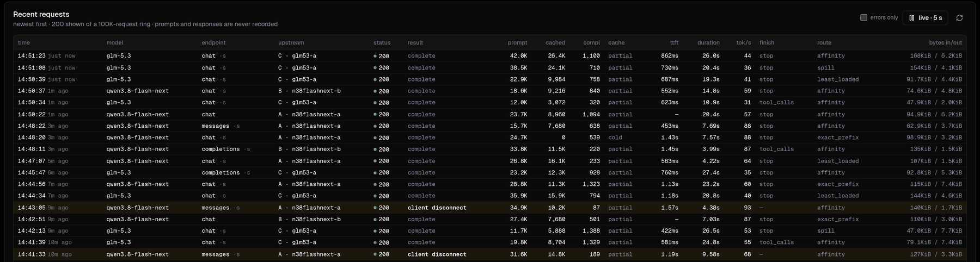The height and width of the screenshot is (262, 980).
Task: Sort by the model column header
Action: 115,42
